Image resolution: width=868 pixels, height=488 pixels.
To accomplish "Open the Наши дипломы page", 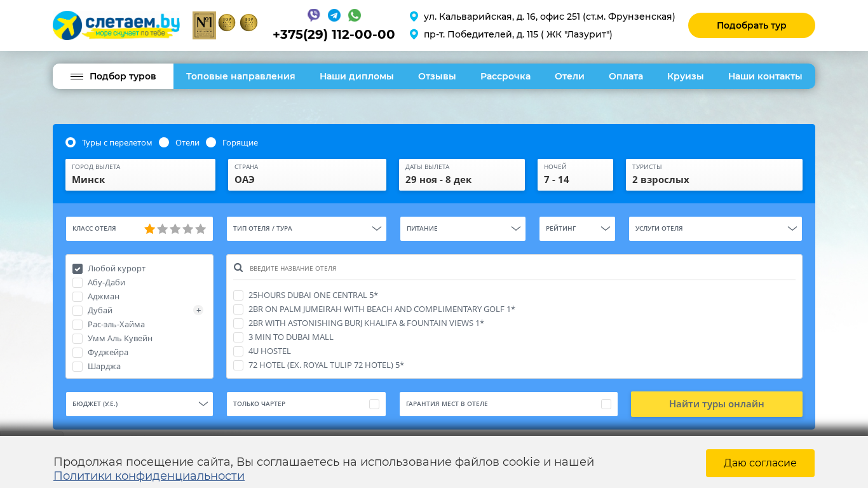I will (x=356, y=76).
